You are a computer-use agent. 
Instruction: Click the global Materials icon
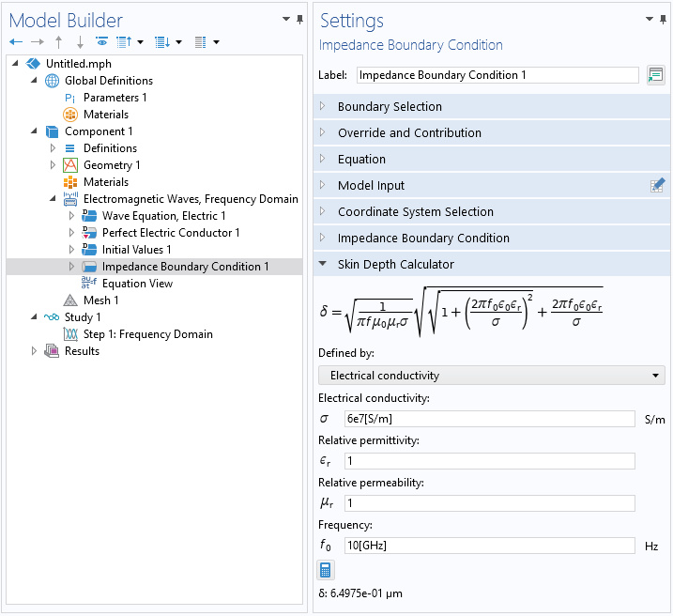70,115
